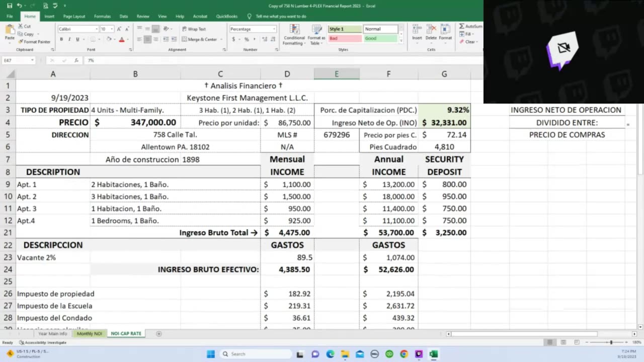Click Merge & Center button

pos(199,39)
